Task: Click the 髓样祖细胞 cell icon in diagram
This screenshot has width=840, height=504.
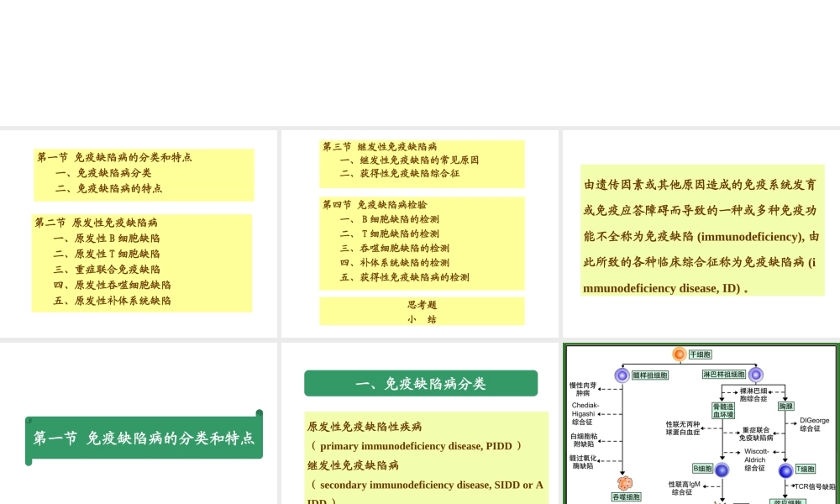Action: [622, 375]
